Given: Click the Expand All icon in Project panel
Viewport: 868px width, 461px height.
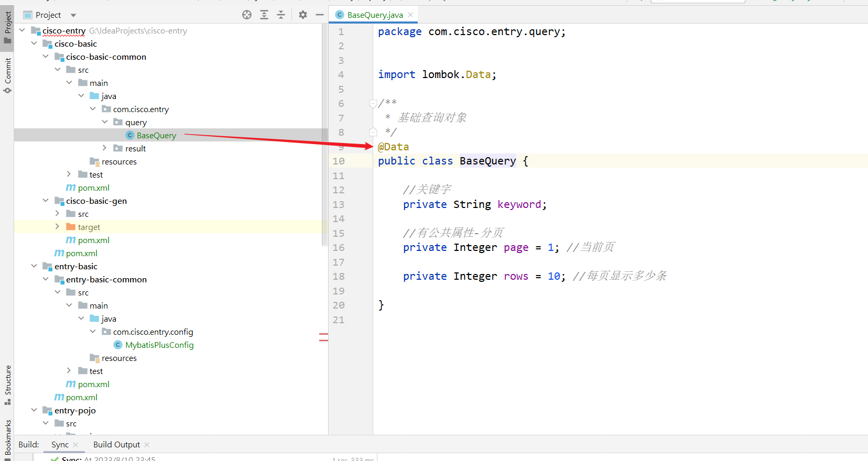Looking at the screenshot, I should (x=264, y=15).
